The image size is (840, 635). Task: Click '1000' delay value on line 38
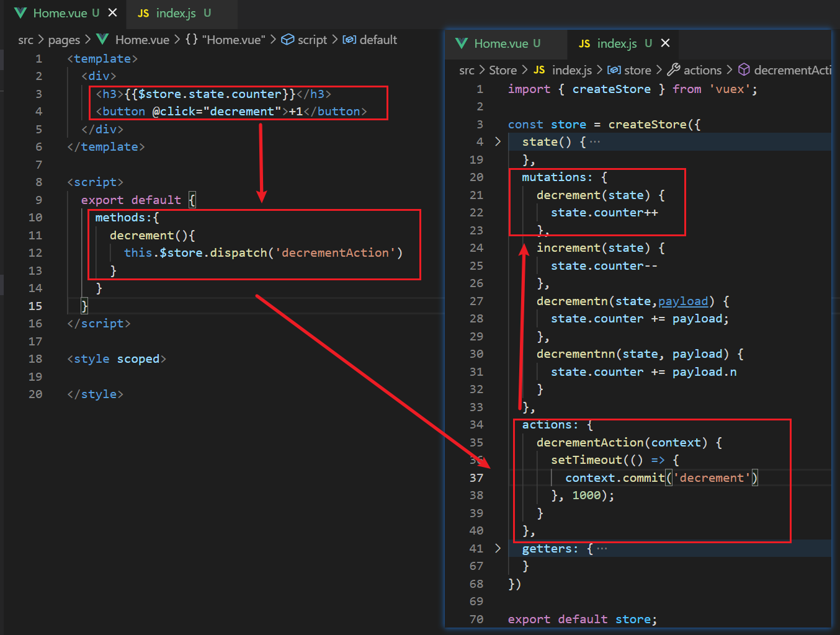586,495
